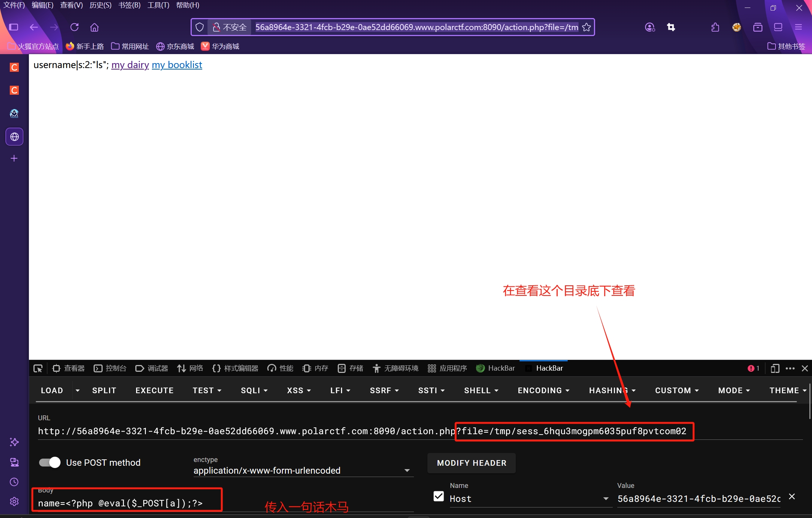
Task: Open the screenshot crop tool icon
Action: click(671, 27)
